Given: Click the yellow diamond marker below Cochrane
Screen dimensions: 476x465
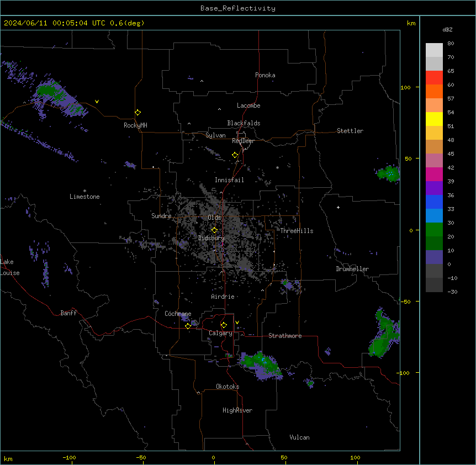Looking at the screenshot, I should (188, 326).
